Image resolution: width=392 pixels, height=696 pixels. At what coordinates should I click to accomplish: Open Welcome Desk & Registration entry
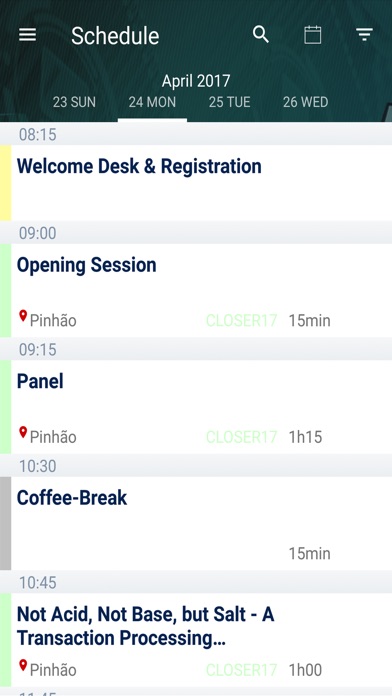tap(196, 182)
